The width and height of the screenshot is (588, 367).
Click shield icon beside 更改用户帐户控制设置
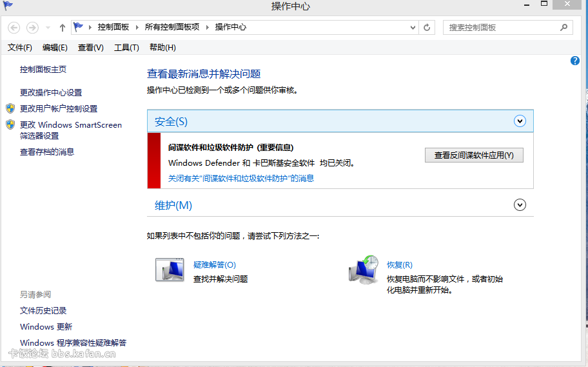[x=10, y=108]
